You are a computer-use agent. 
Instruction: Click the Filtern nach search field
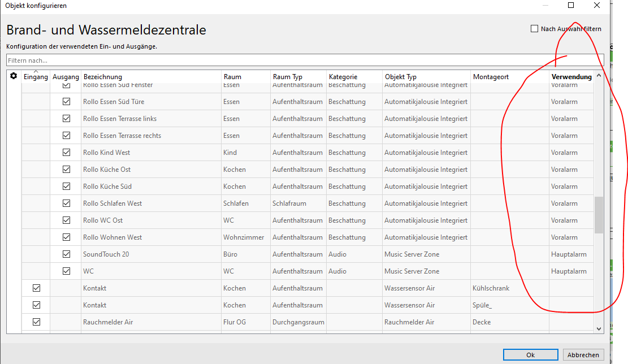305,60
